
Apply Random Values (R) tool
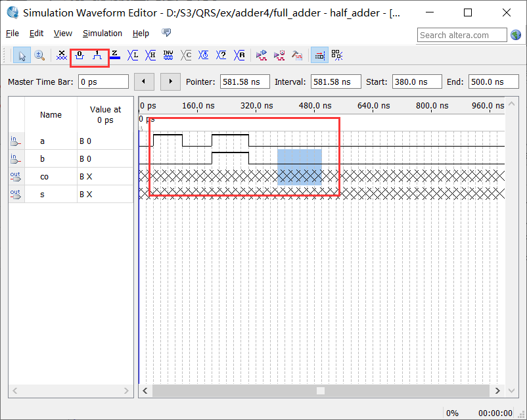point(239,55)
